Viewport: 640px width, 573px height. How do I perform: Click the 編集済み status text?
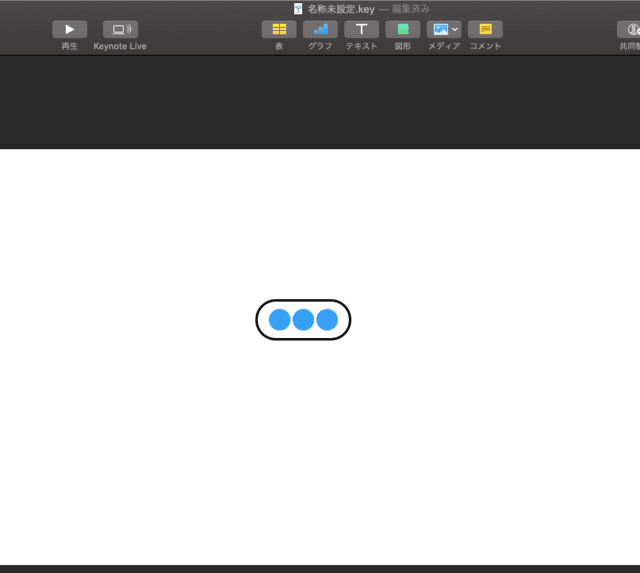[x=410, y=9]
